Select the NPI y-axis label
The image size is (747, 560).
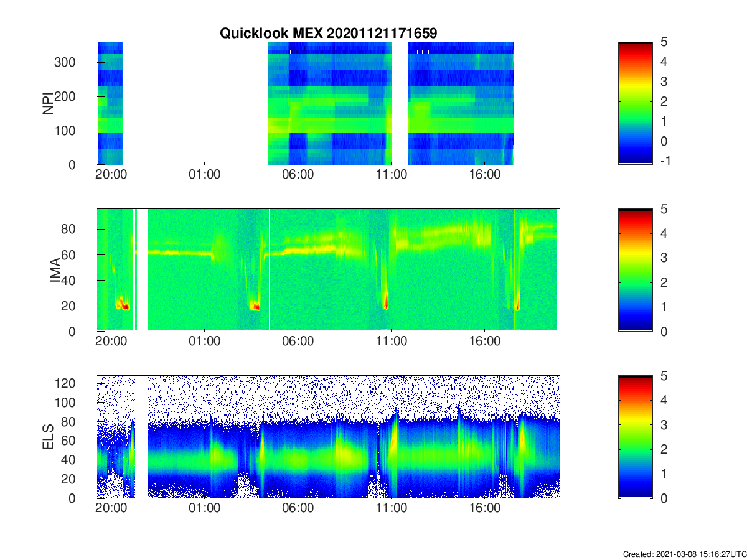pyautogui.click(x=47, y=103)
